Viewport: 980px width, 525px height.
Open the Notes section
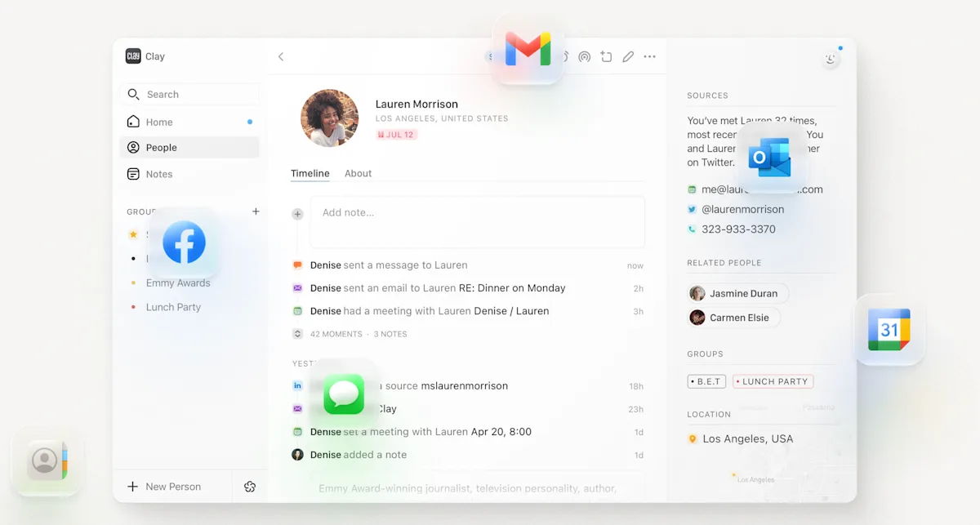point(190,174)
